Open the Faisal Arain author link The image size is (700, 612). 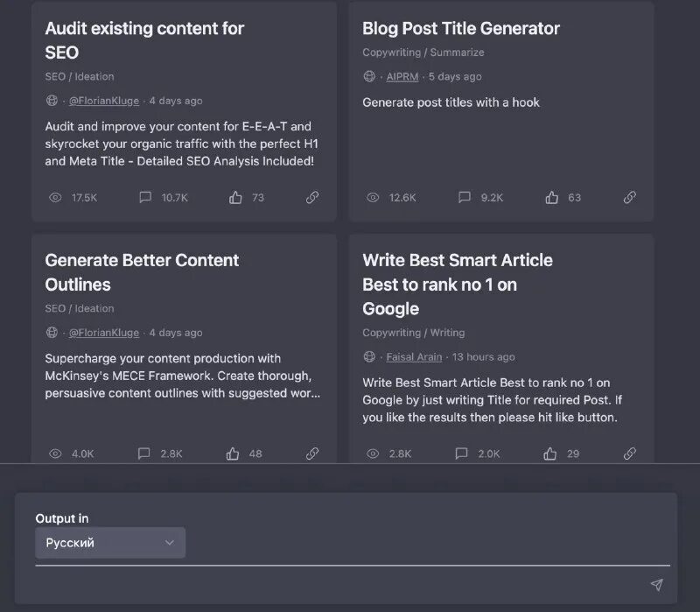(415, 356)
